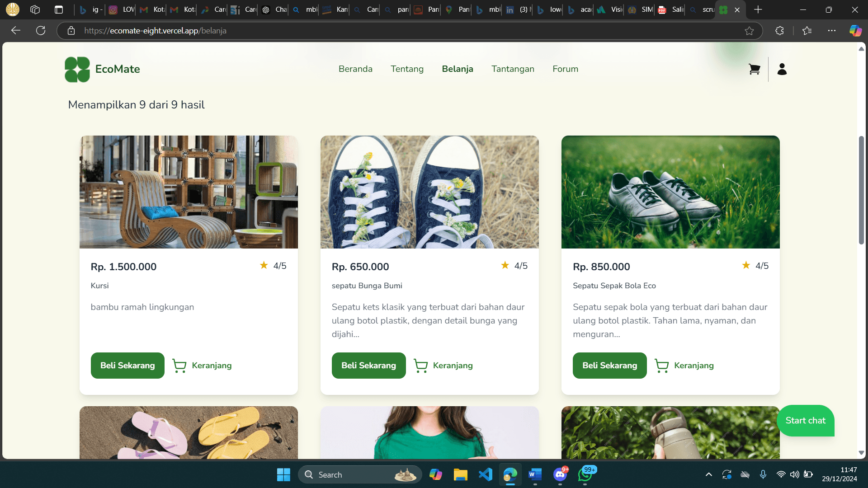This screenshot has height=488, width=868.
Task: Add Kursi to Keranjang
Action: [x=202, y=366]
